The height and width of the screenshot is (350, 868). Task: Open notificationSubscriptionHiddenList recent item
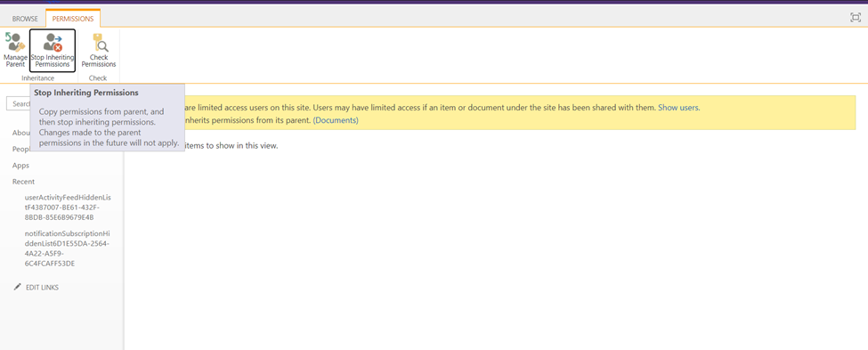click(67, 248)
